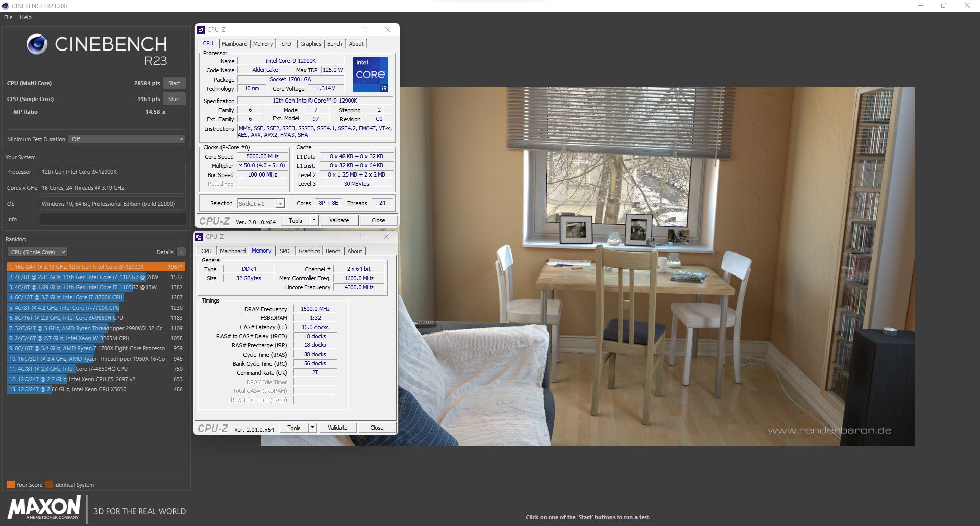This screenshot has width=980, height=526.
Task: Click the Cinebench R23 logo in the sidebar
Action: click(x=96, y=48)
